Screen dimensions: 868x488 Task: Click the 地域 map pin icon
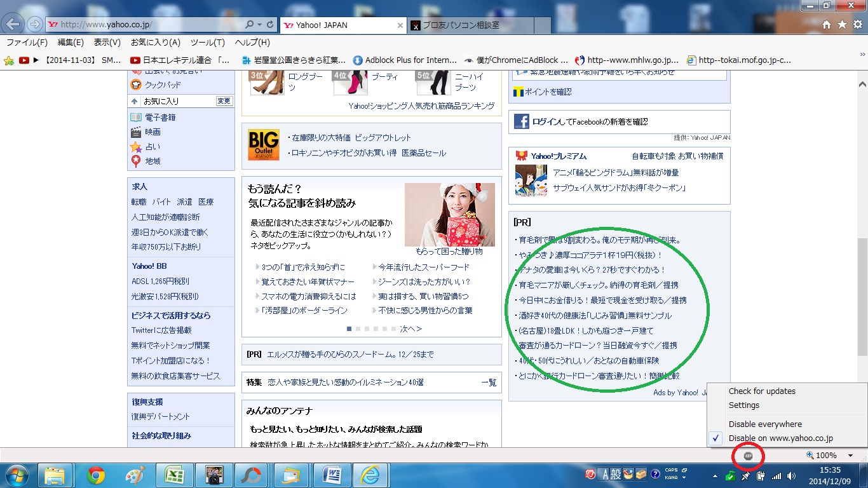click(136, 161)
